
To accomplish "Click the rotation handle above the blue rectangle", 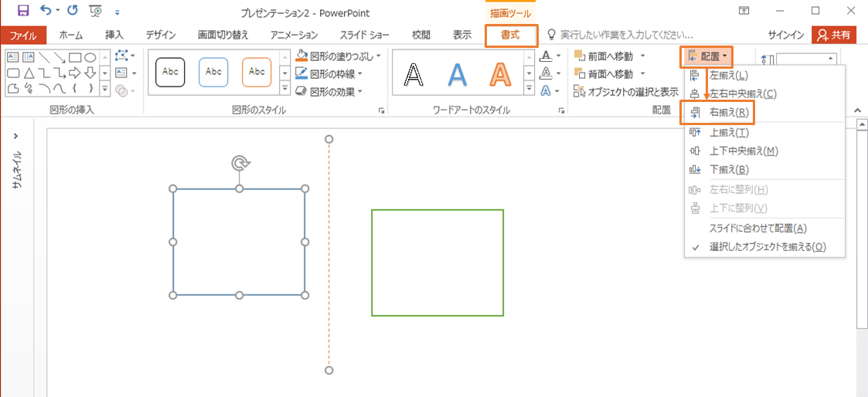I will tap(240, 163).
